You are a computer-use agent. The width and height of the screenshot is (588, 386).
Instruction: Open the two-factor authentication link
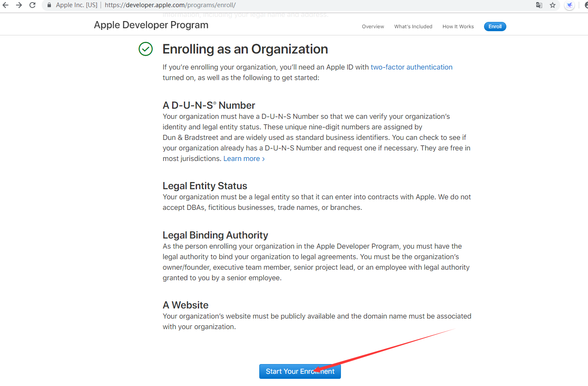(x=412, y=67)
